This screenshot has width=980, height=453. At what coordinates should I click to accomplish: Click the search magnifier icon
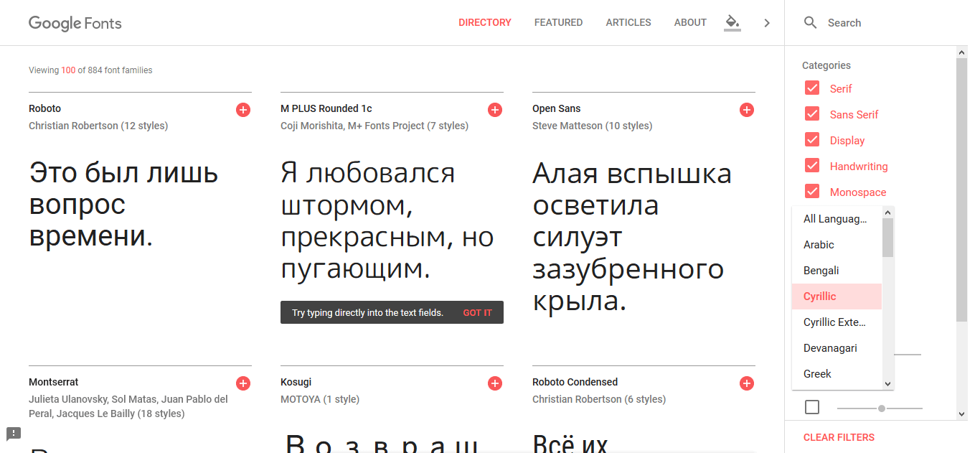pyautogui.click(x=811, y=23)
